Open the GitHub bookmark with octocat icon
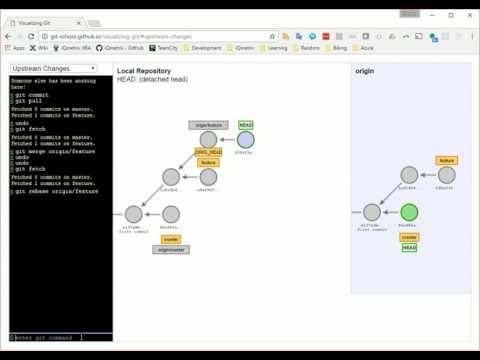The width and height of the screenshot is (480, 360). pyautogui.click(x=120, y=48)
